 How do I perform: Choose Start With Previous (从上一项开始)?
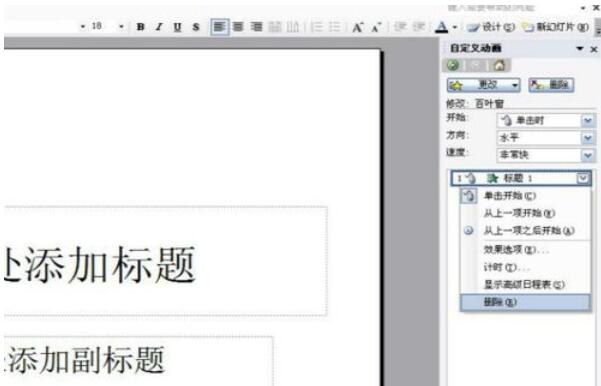click(x=525, y=213)
